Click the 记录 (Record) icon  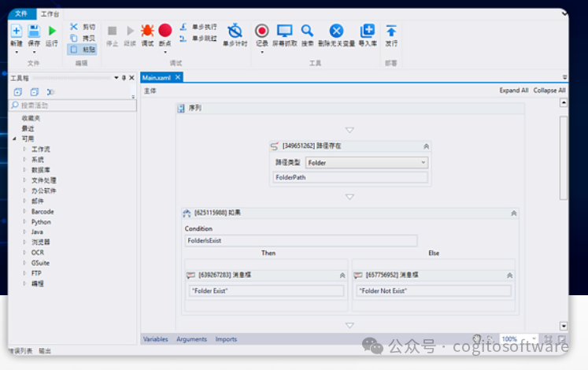(262, 31)
